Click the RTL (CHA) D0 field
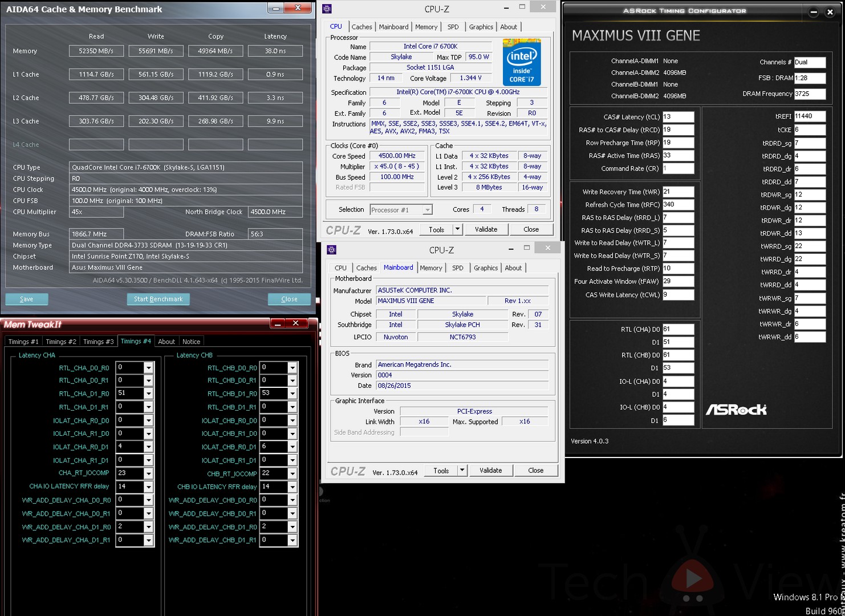The image size is (845, 616). (678, 330)
